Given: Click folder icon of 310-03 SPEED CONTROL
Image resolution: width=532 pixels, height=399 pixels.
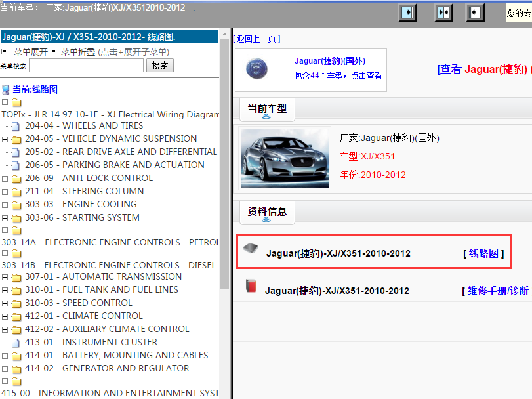Looking at the screenshot, I should 16,304.
